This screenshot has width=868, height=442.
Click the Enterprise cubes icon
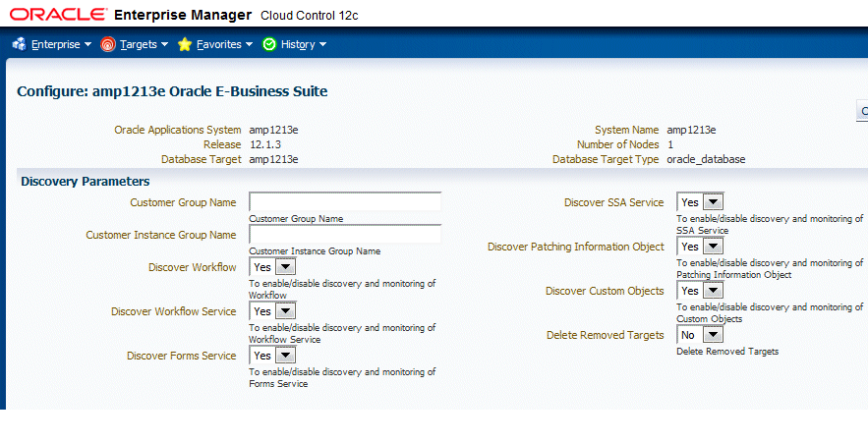point(20,44)
